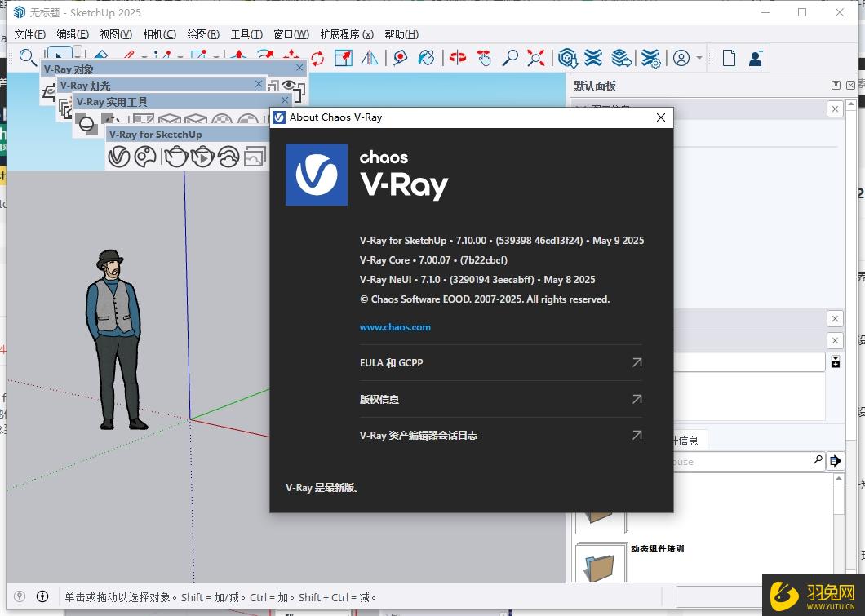865x616 pixels.
Task: Click the 动态组件培训 folder thumbnail
Action: click(x=600, y=561)
